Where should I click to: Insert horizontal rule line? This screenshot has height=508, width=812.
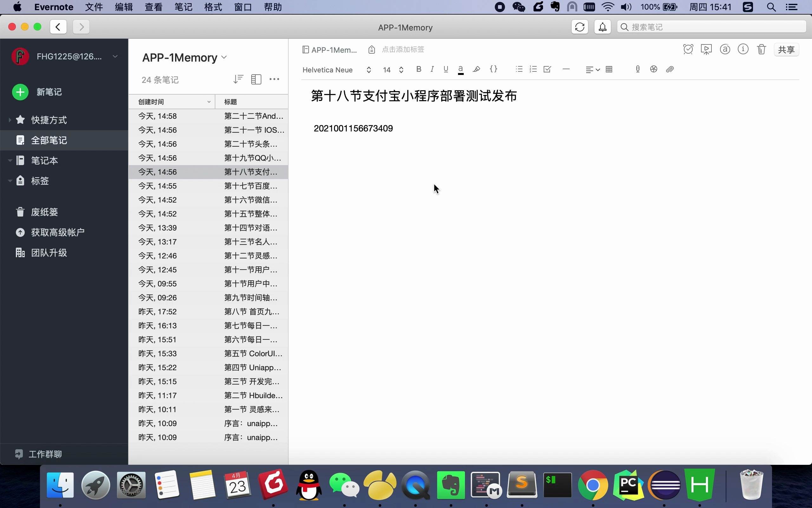(x=566, y=69)
